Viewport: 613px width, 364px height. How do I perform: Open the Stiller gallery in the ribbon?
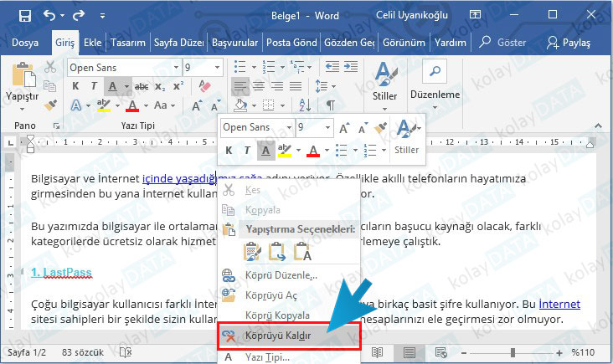384,86
